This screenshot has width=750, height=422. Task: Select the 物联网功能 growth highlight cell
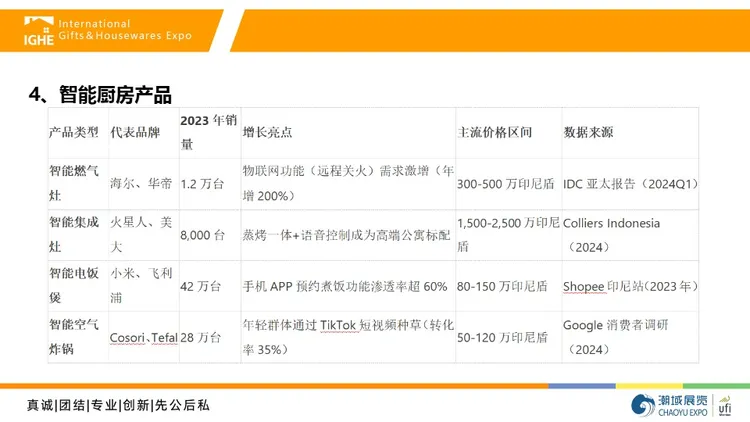coord(348,183)
